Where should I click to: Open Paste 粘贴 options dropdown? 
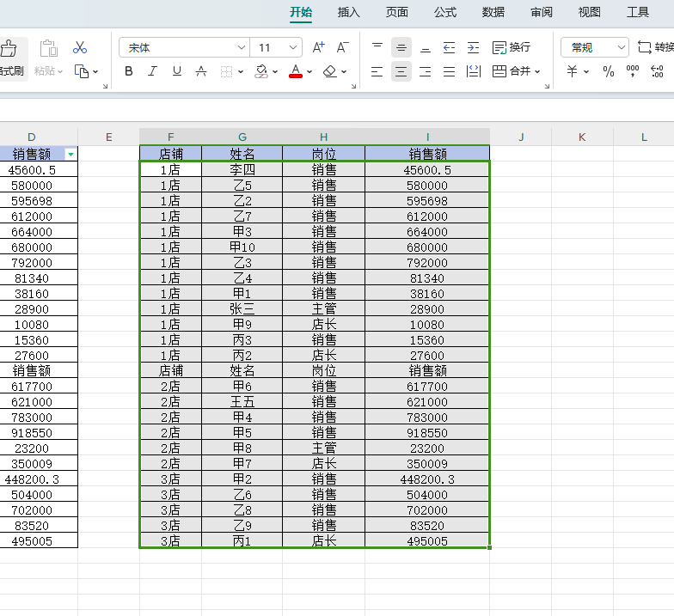pos(60,72)
